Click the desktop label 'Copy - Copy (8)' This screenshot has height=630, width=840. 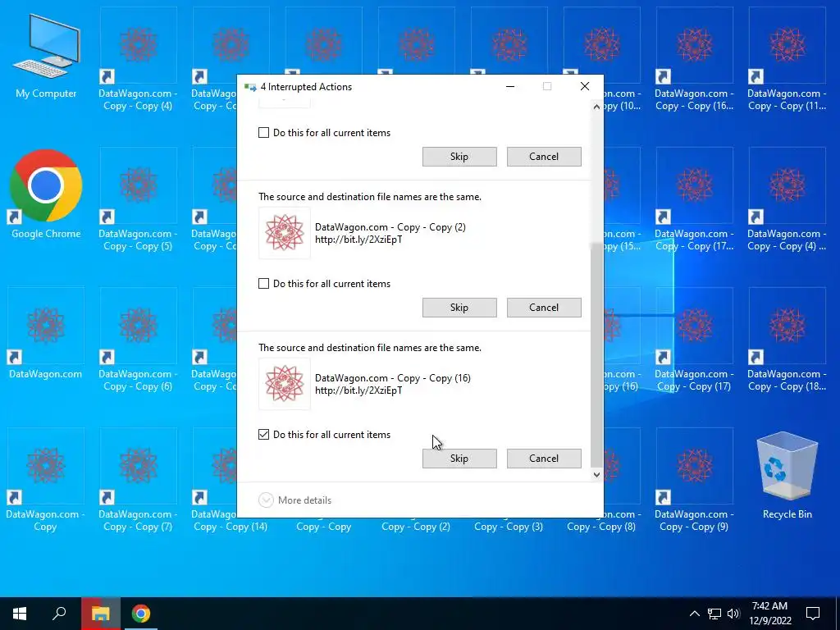coord(601,527)
